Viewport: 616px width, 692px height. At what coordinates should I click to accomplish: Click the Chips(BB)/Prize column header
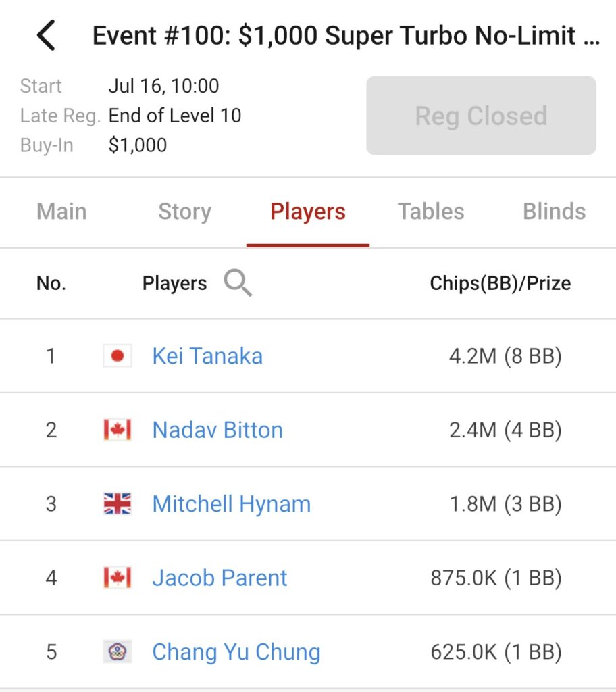[500, 283]
